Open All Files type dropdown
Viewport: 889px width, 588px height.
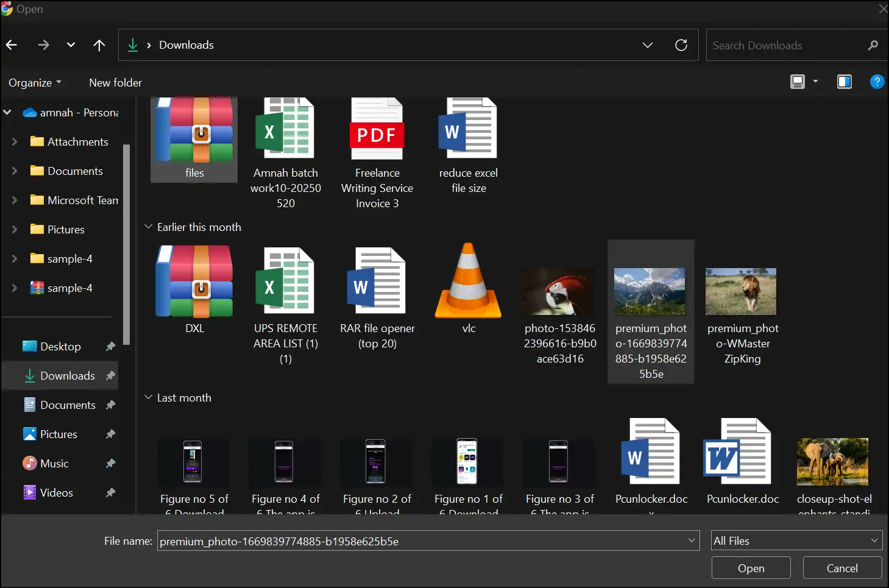(796, 540)
